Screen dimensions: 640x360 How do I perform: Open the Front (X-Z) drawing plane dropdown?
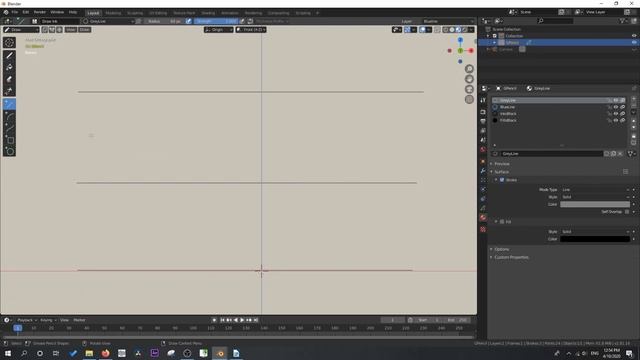coord(251,30)
